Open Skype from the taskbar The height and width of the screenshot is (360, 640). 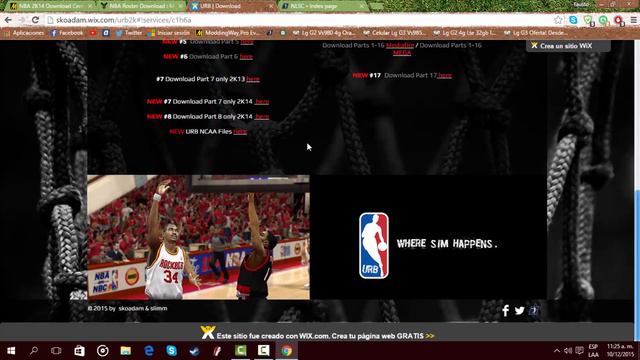(172, 351)
